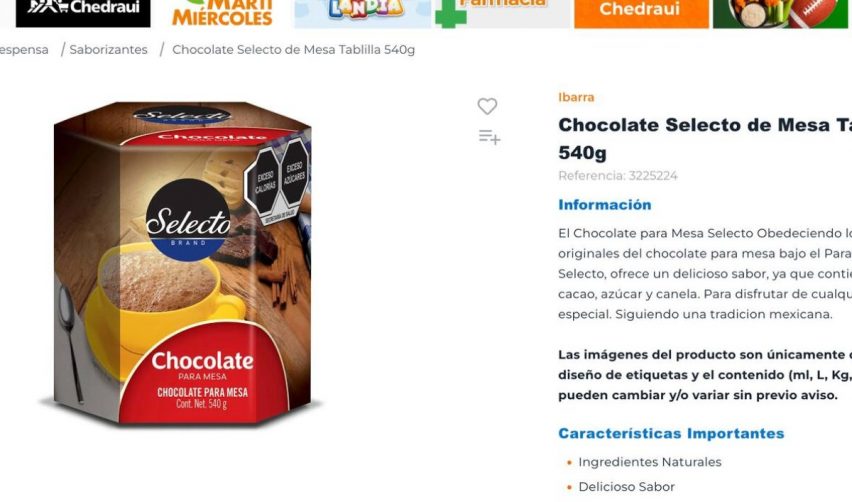This screenshot has height=502, width=852.
Task: Click the Referencia 3225224 text
Action: [x=618, y=175]
